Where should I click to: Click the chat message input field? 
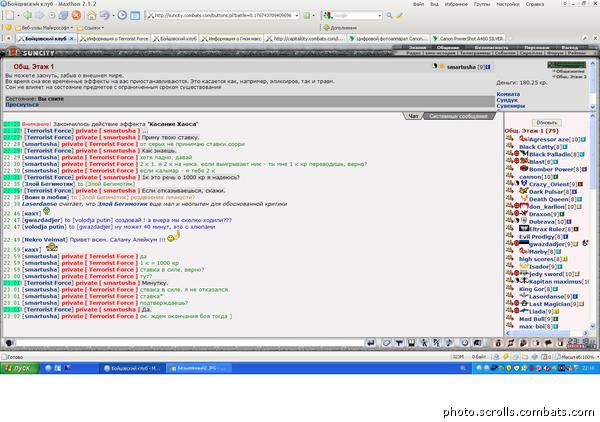[x=190, y=343]
